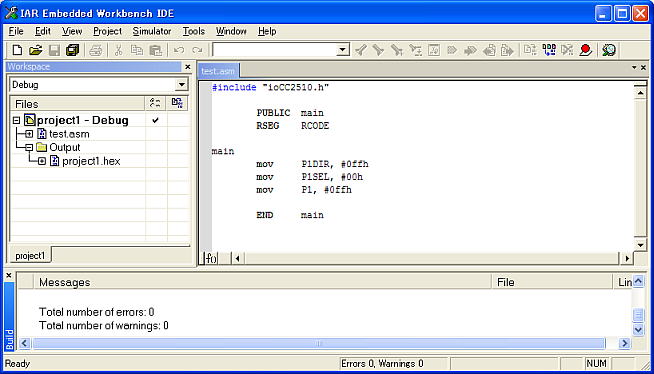Click the Find Previous toolbar icon
654x374 pixels.
coord(360,50)
